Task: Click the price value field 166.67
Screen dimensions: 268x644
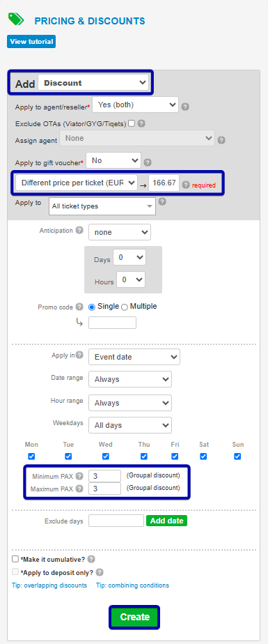Action: coord(164,183)
